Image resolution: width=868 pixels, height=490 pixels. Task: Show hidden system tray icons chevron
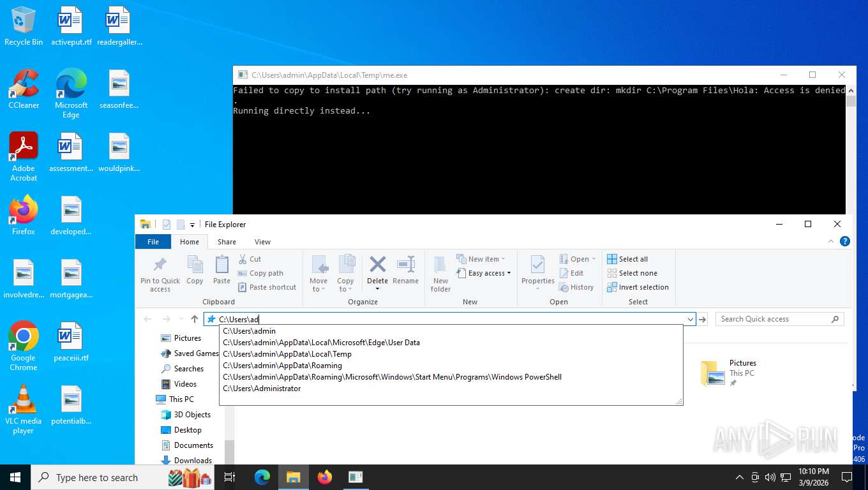pyautogui.click(x=740, y=477)
